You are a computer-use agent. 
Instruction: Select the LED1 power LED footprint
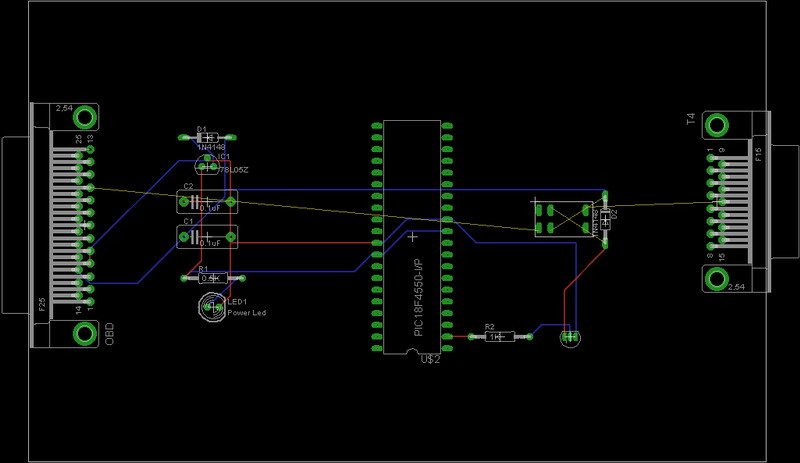pos(211,307)
